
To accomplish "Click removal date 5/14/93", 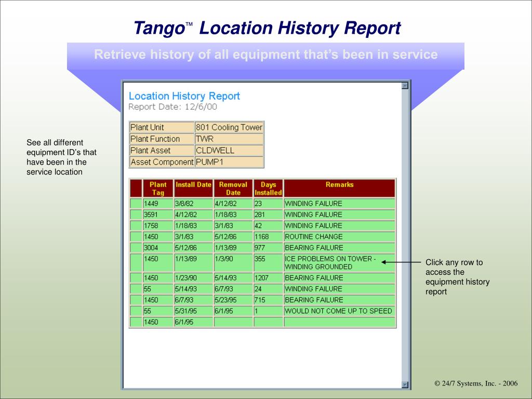I will (x=233, y=278).
